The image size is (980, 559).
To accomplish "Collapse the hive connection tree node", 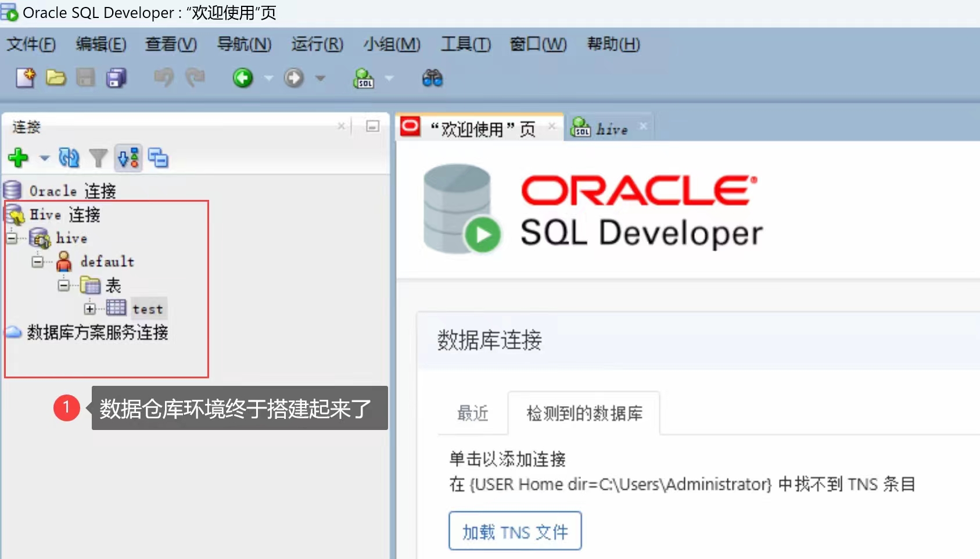I will tap(12, 238).
